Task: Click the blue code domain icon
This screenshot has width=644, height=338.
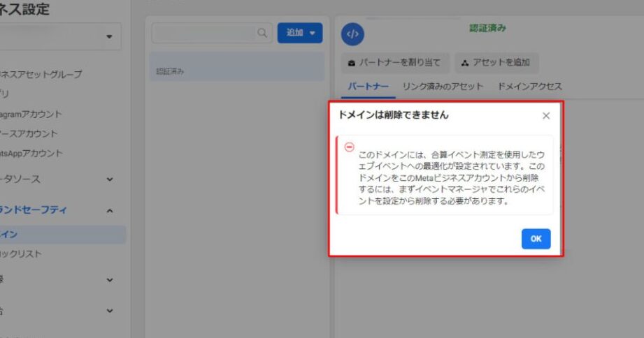Action: (x=352, y=34)
